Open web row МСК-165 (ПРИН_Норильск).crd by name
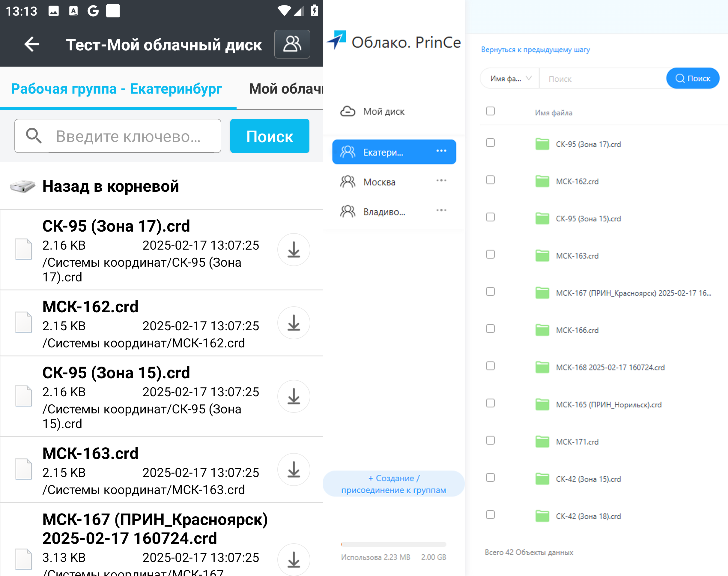The image size is (728, 576). 609,405
